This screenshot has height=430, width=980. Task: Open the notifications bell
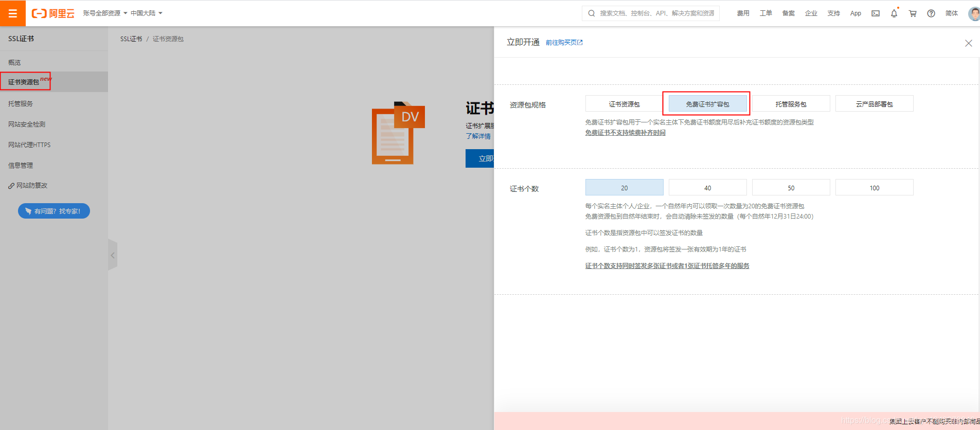(x=894, y=13)
